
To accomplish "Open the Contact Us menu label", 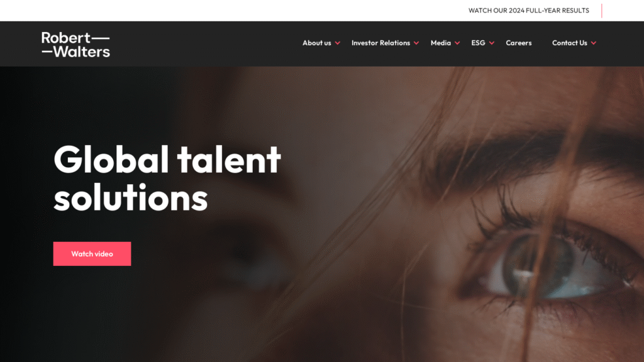I will pos(570,43).
